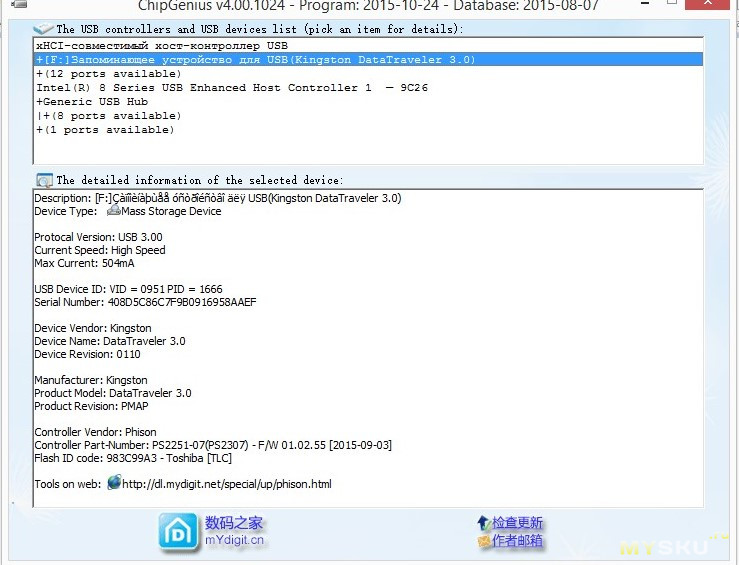This screenshot has width=739, height=565.
Task: Click the Current Speed High Speed line
Action: point(99,250)
